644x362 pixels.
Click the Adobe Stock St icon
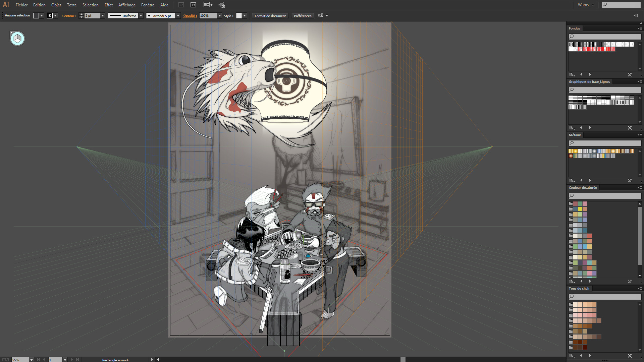(193, 5)
